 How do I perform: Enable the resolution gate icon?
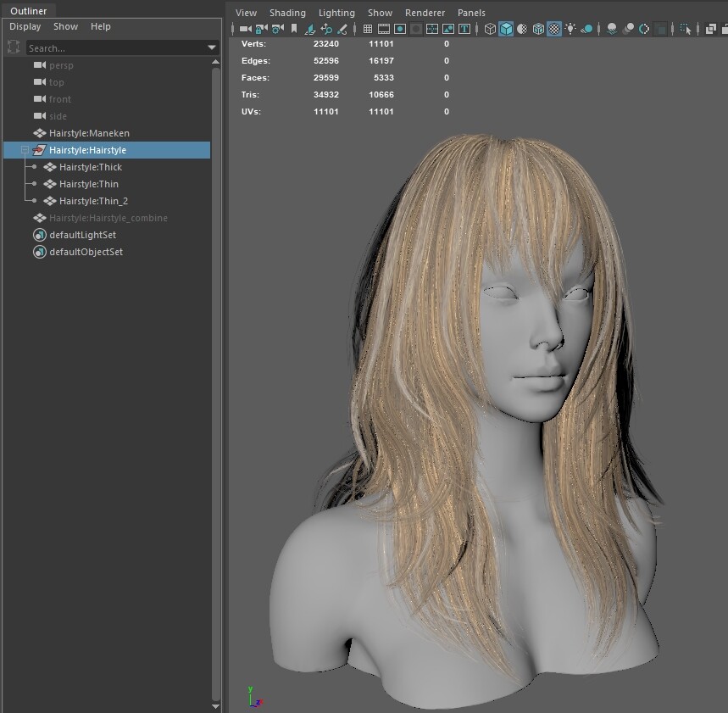400,29
